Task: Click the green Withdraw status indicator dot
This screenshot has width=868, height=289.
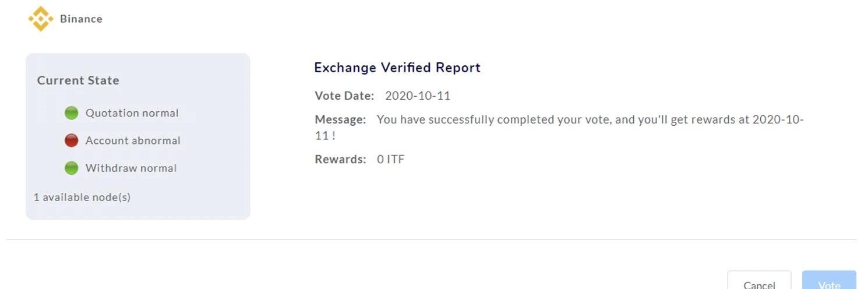Action: pyautogui.click(x=71, y=168)
